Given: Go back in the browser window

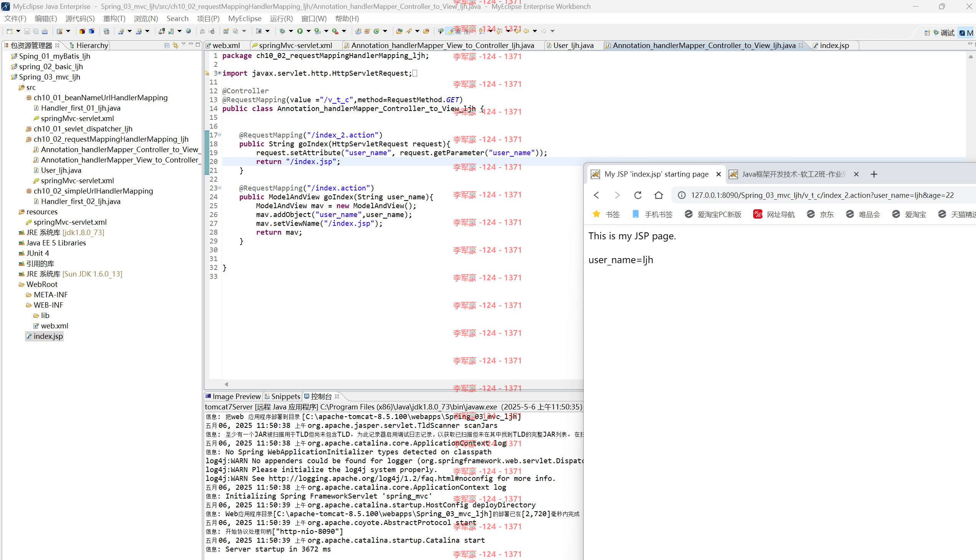Looking at the screenshot, I should [597, 195].
